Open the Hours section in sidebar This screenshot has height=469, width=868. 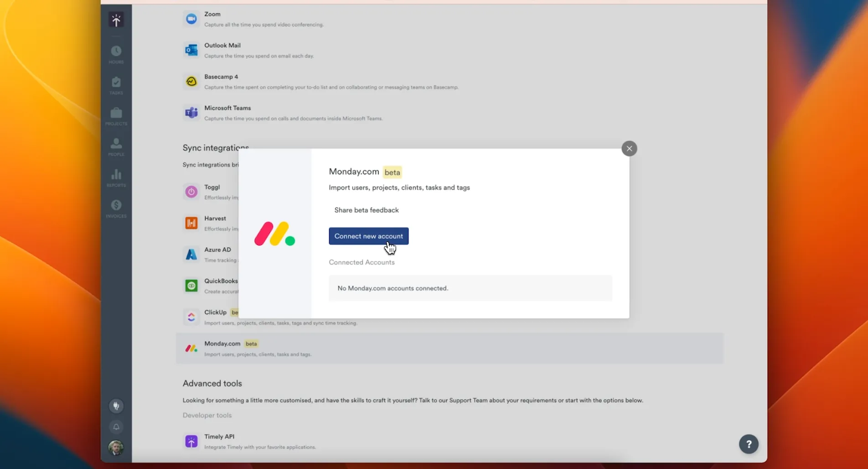116,54
